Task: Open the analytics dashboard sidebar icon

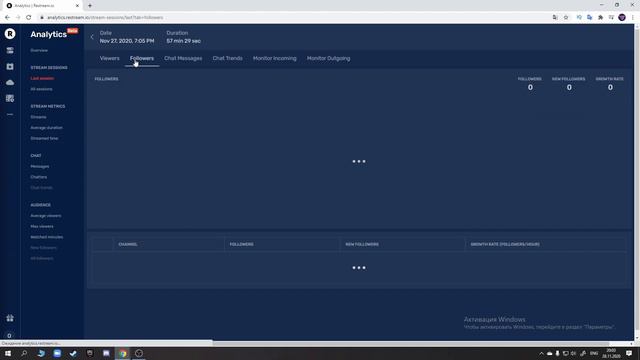Action: coord(10,98)
